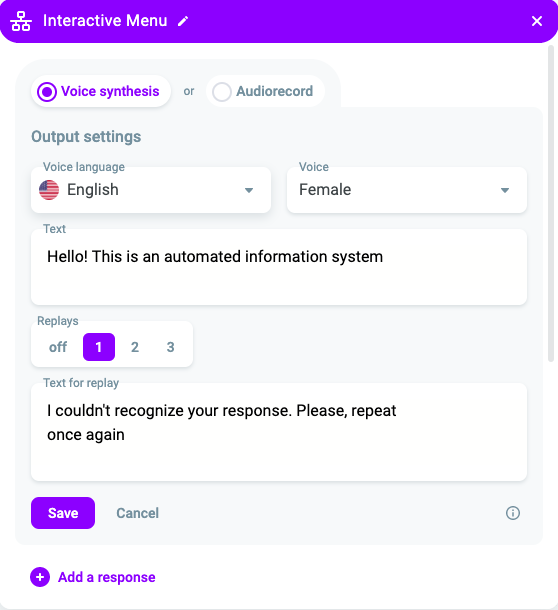Click the Interactive Menu hierarchy icon
Viewport: 558px width, 610px height.
[x=21, y=21]
